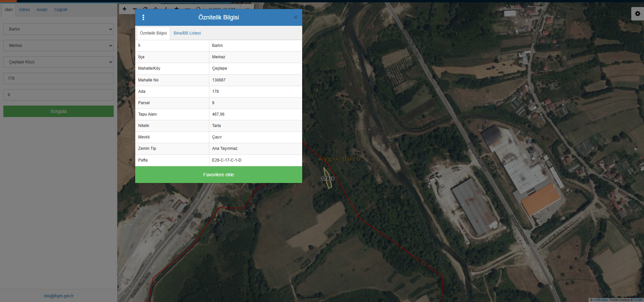
Task: Focus the Ada field containing 178
Action: [58, 78]
